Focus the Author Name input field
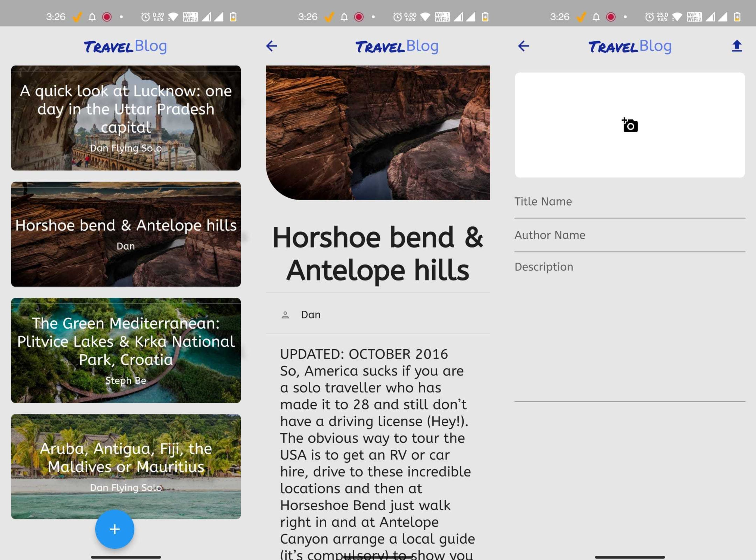This screenshot has height=560, width=756. 628,235
